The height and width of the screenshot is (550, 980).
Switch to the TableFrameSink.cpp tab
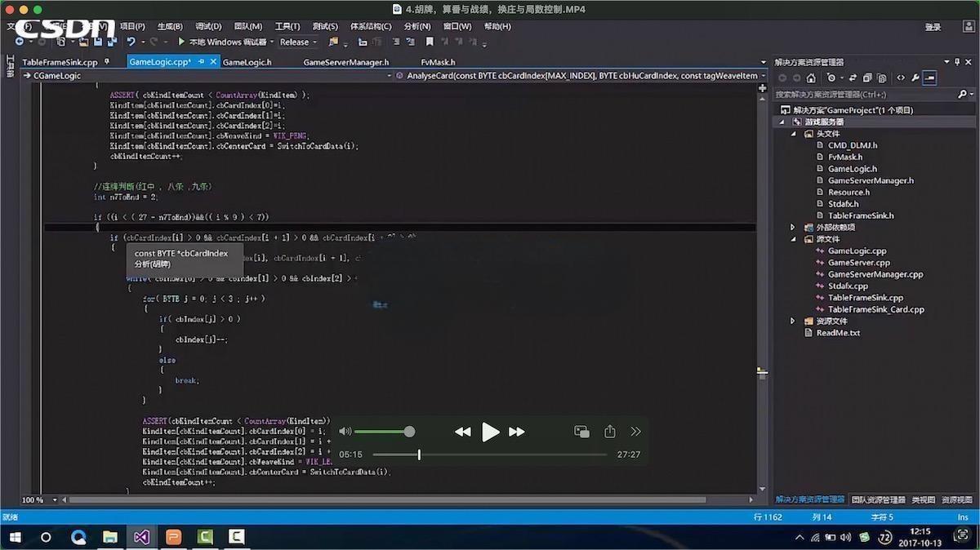(60, 62)
